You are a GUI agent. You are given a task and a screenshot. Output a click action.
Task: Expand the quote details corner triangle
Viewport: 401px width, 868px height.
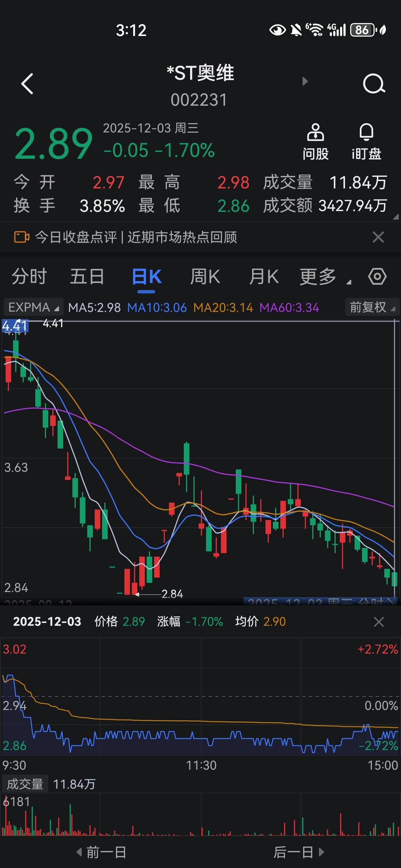tap(396, 217)
